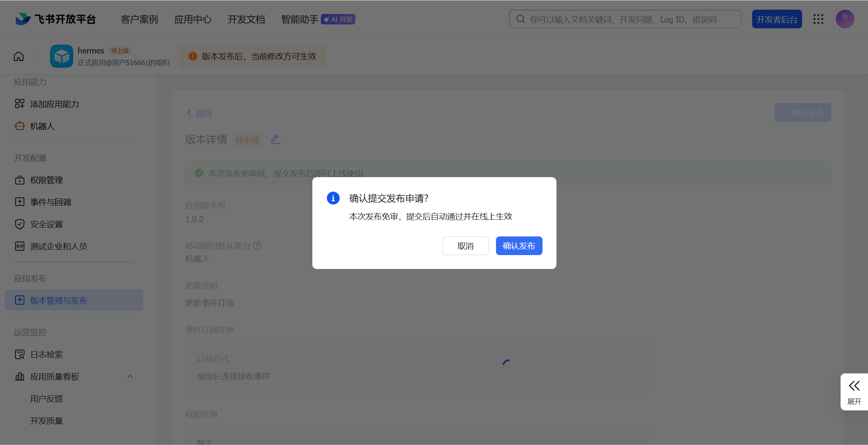Screen dimensions: 868x445
Task: Click the user avatar
Action: [845, 19]
